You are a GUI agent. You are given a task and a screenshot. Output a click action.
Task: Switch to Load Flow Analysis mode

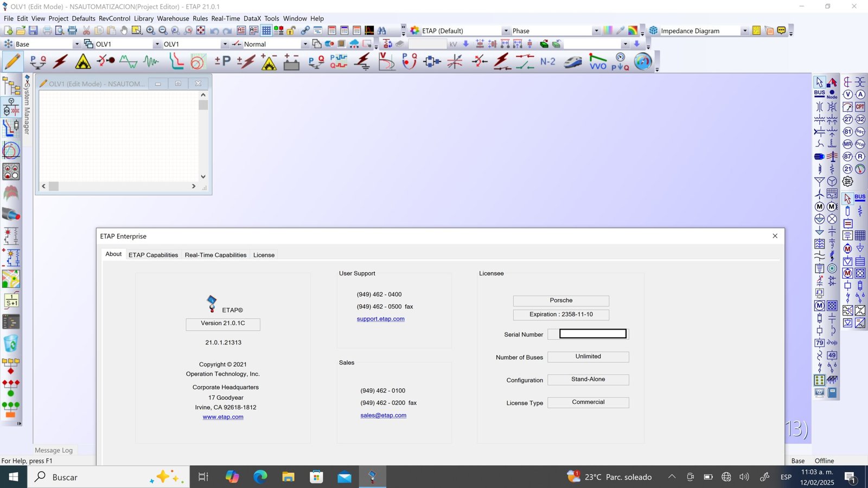(37, 61)
